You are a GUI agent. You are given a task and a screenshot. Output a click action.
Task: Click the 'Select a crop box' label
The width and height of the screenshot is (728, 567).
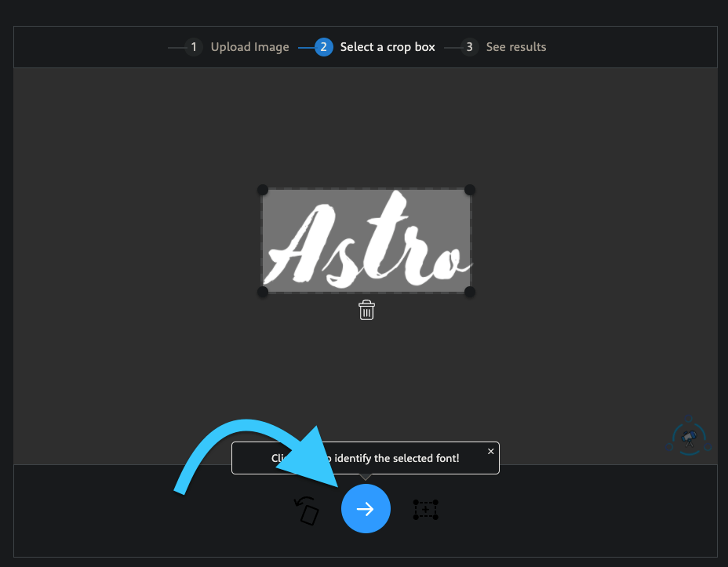point(387,47)
